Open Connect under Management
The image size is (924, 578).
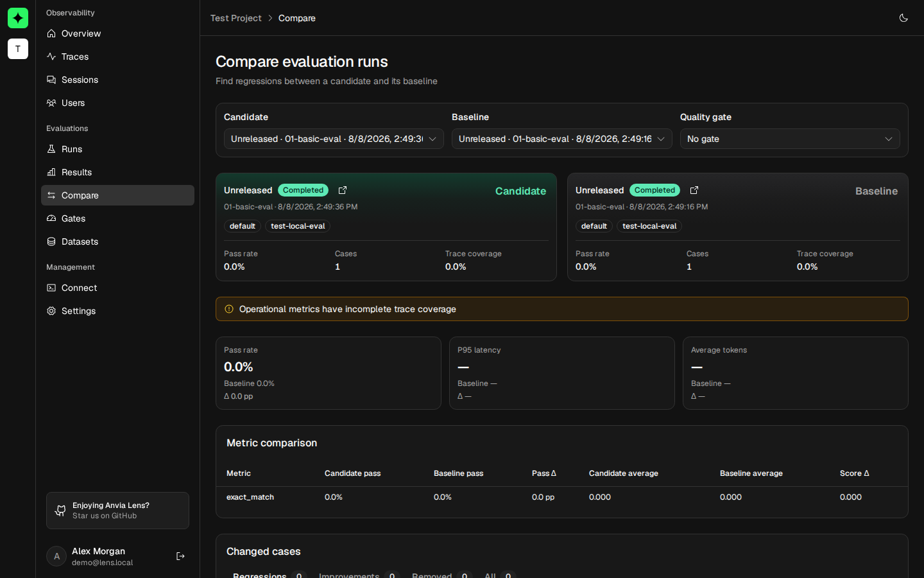[117, 288]
